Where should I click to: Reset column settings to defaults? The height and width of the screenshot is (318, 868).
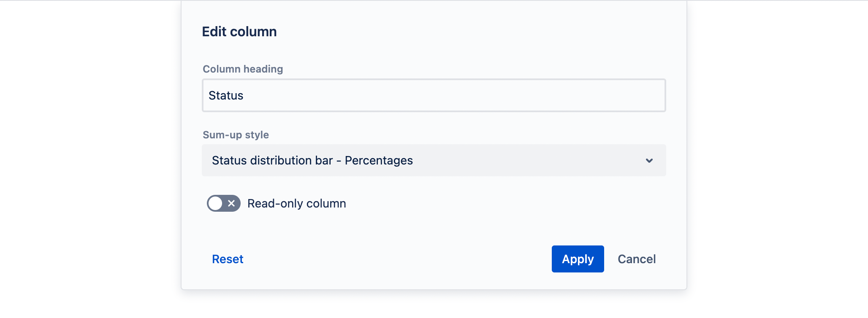point(228,259)
